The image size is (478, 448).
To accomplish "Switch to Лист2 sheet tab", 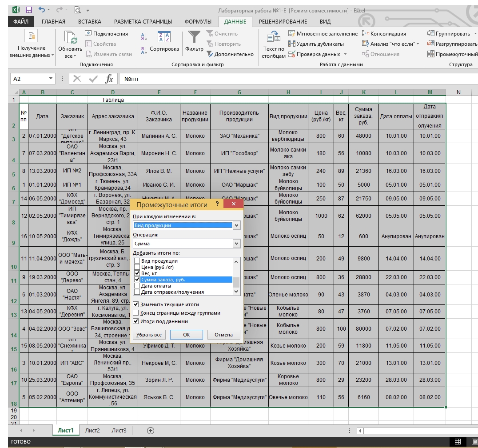I will click(92, 430).
